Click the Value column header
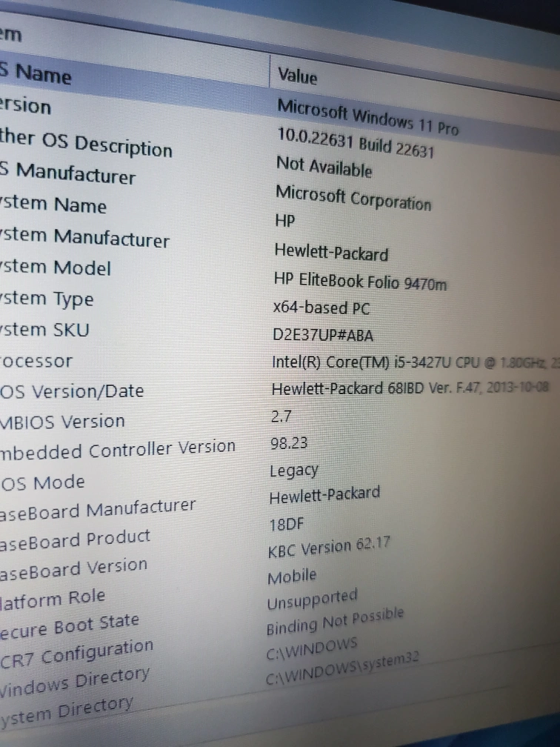 (x=298, y=76)
